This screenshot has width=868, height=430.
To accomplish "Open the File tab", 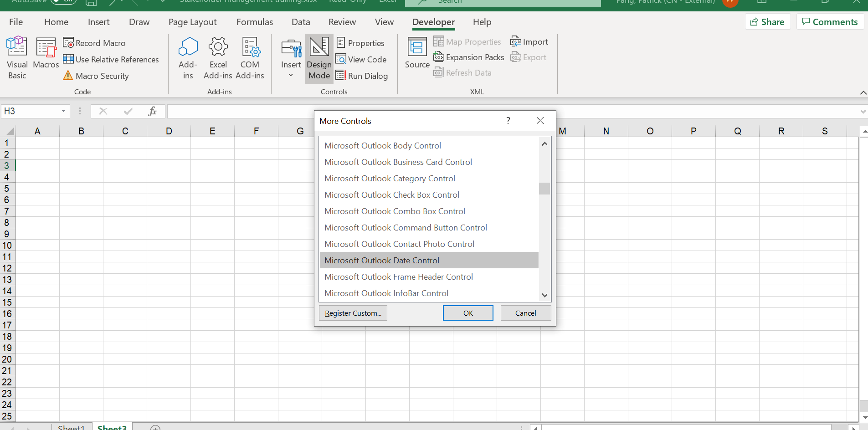I will tap(16, 22).
